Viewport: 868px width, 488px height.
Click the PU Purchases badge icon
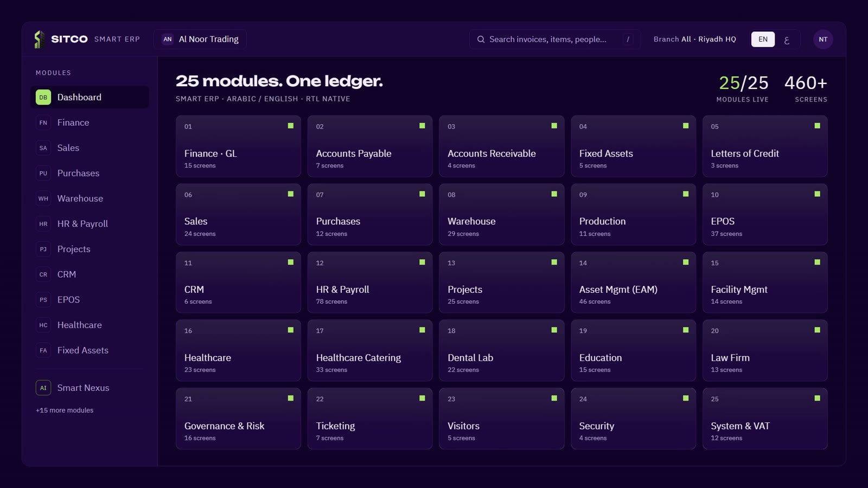point(43,174)
